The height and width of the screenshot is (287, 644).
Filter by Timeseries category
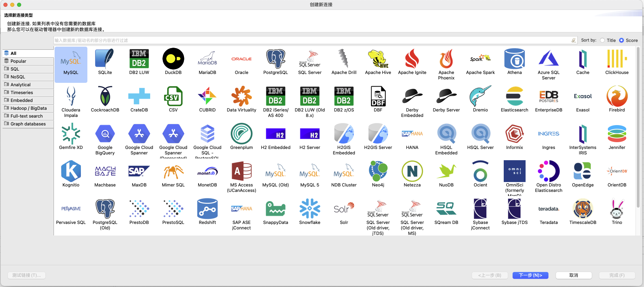pos(28,92)
